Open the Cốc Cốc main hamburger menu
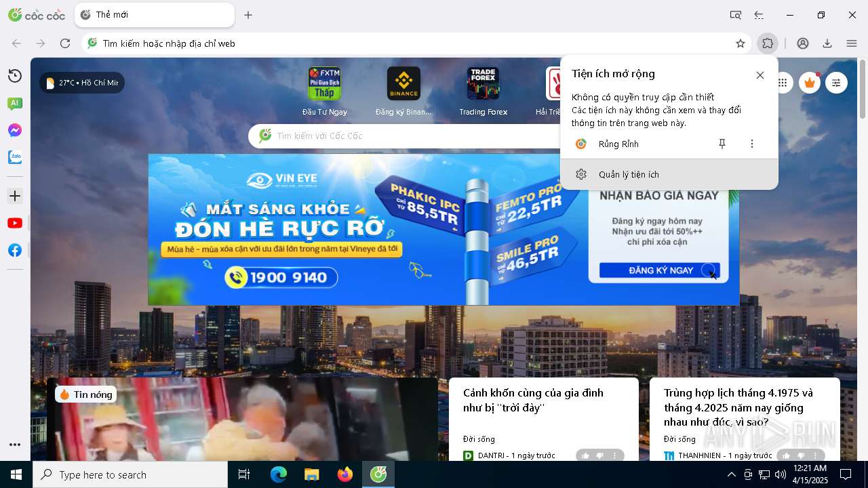Screen dimensions: 868x488 [x=852, y=43]
